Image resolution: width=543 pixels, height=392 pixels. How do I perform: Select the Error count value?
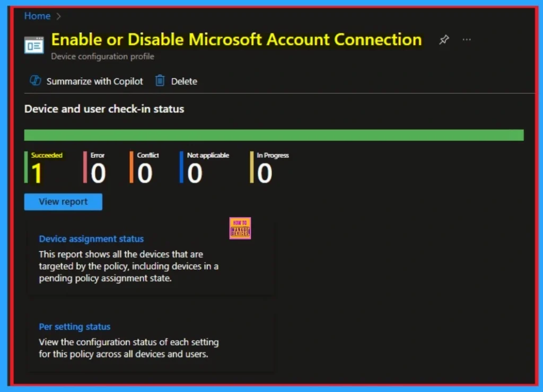pos(98,173)
